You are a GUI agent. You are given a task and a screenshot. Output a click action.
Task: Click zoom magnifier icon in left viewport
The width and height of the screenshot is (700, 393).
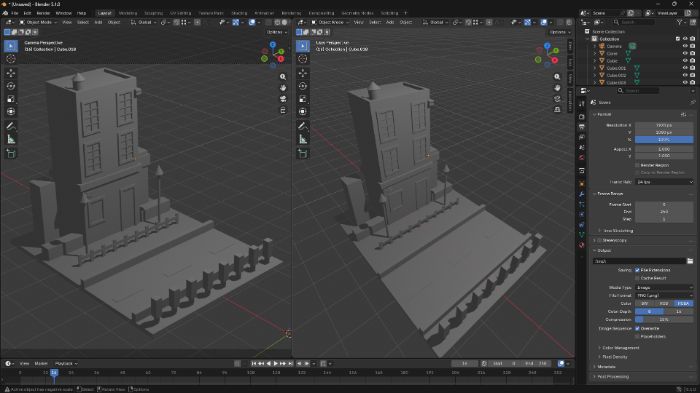tap(283, 77)
